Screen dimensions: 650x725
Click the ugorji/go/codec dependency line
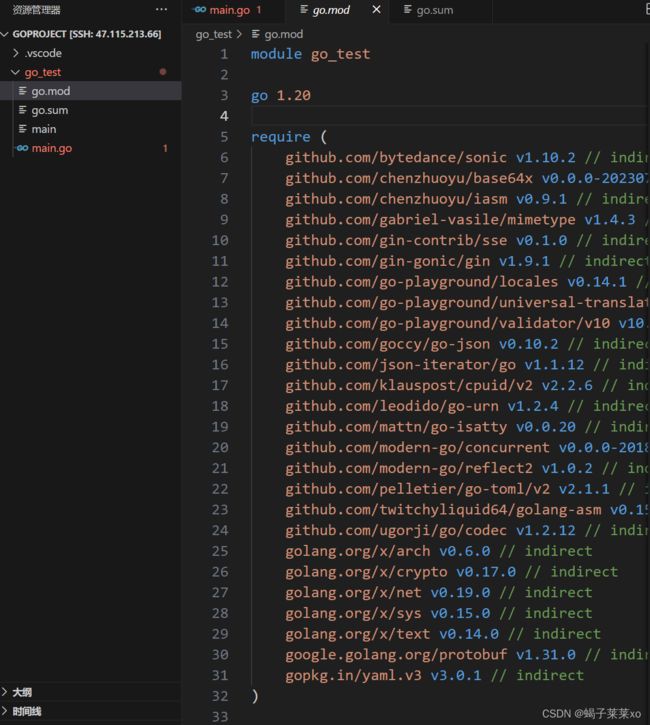467,530
